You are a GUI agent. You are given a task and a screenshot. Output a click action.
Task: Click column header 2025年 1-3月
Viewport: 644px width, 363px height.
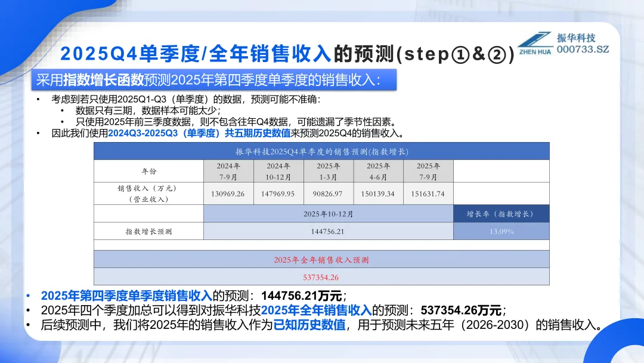(329, 171)
